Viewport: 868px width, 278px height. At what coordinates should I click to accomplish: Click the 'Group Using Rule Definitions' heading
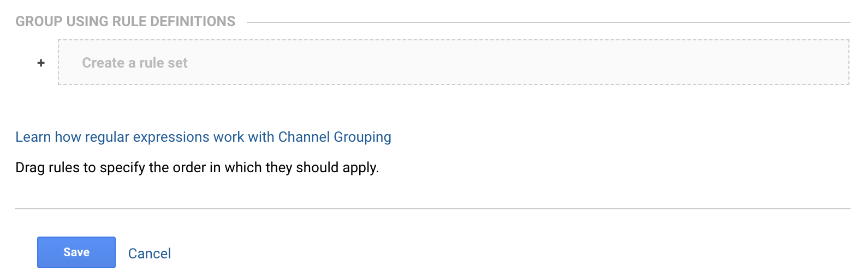[125, 21]
